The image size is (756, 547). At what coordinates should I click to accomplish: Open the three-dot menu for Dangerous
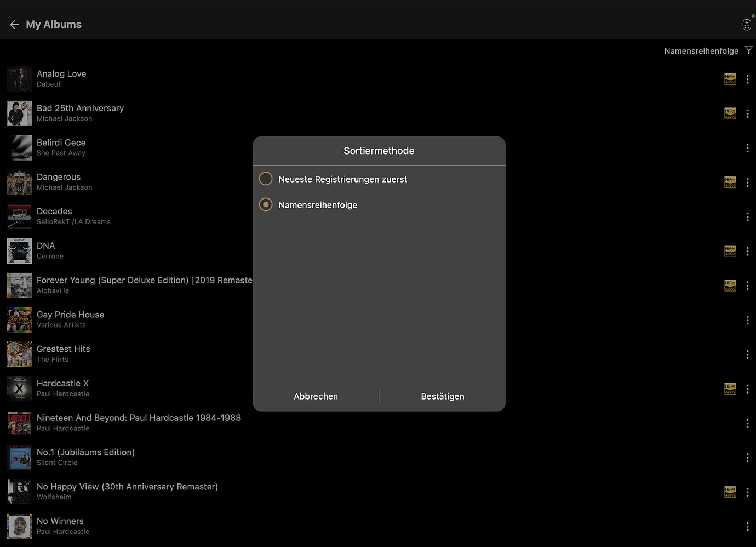click(747, 183)
